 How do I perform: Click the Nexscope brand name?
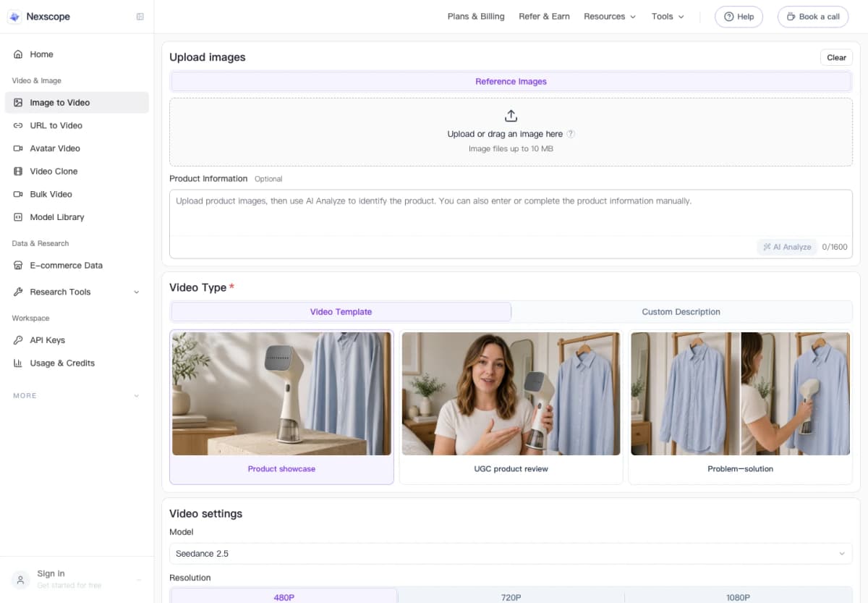[48, 17]
